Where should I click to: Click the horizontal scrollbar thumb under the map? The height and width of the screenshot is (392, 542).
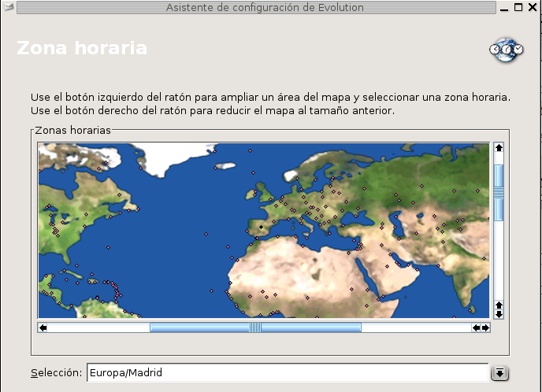(x=255, y=327)
